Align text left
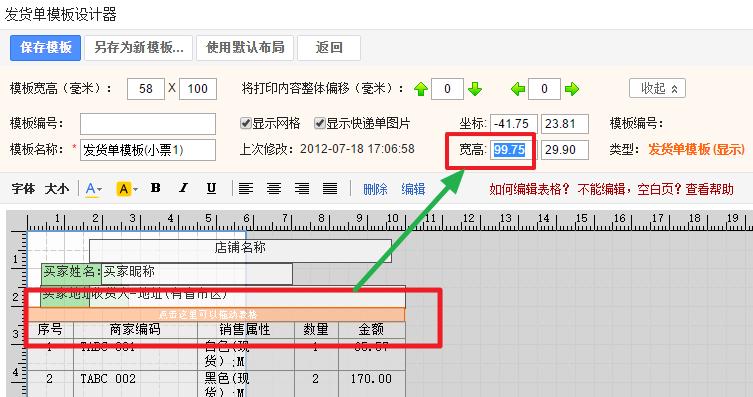The image size is (753, 397). (246, 188)
